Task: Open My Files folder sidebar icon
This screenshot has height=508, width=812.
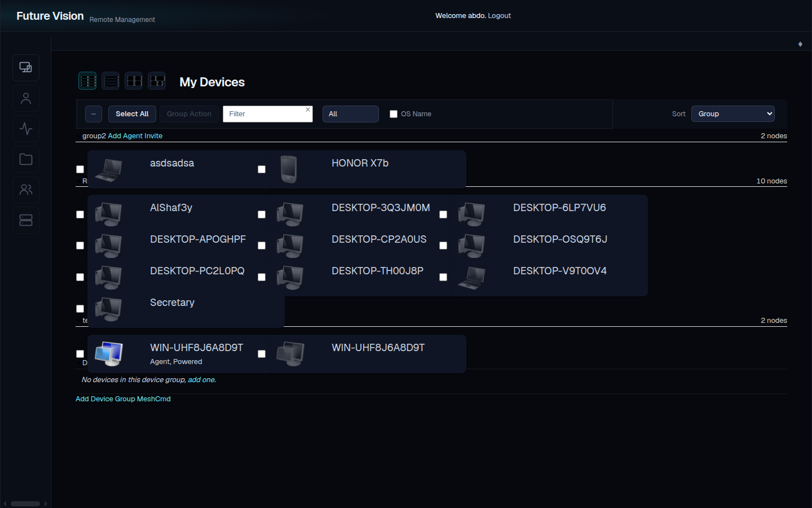Action: click(x=26, y=159)
